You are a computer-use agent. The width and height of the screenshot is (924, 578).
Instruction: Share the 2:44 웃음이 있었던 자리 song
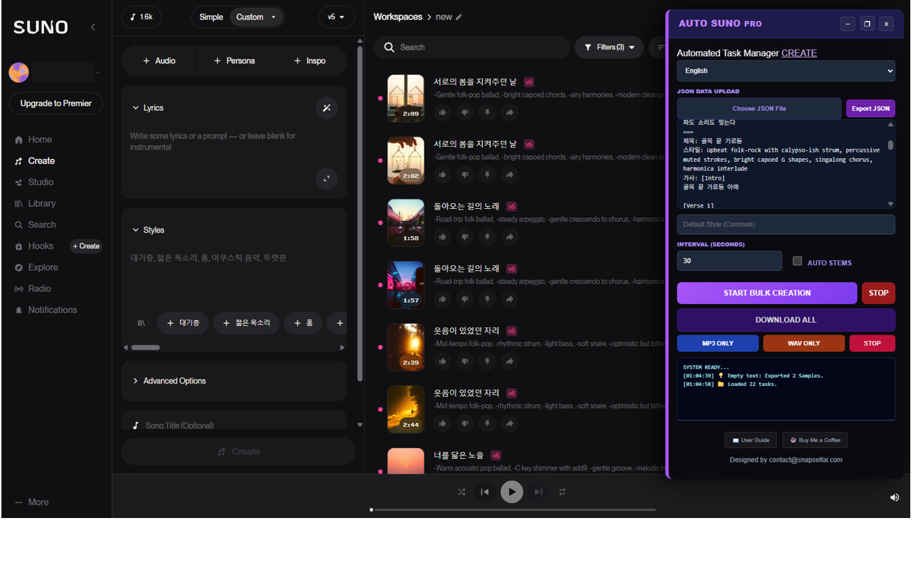[x=510, y=423]
